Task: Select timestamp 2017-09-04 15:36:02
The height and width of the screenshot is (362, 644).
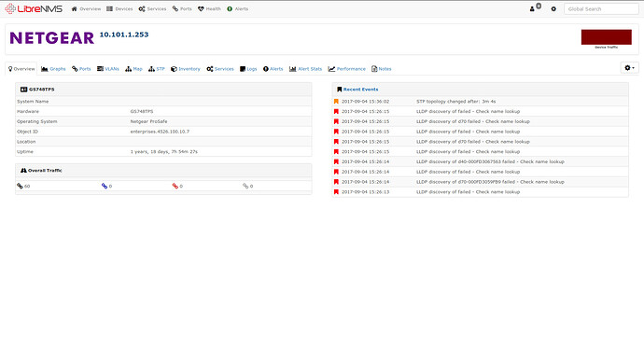Action: pyautogui.click(x=365, y=102)
